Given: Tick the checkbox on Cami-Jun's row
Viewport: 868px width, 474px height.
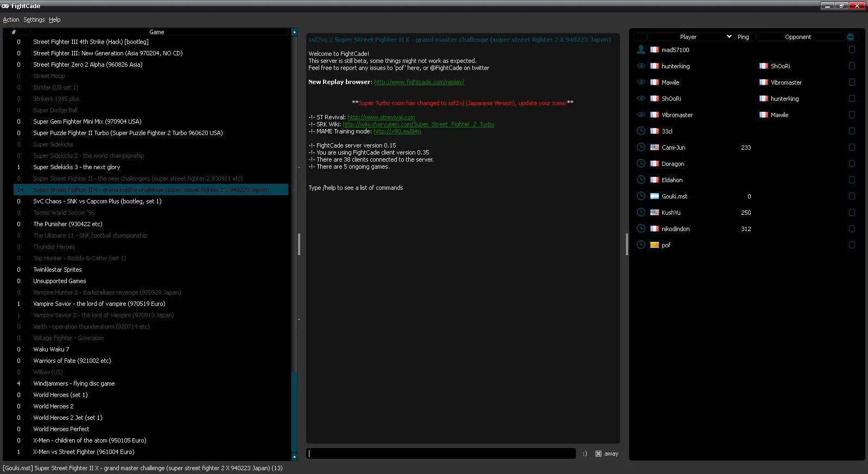Looking at the screenshot, I should pos(852,147).
